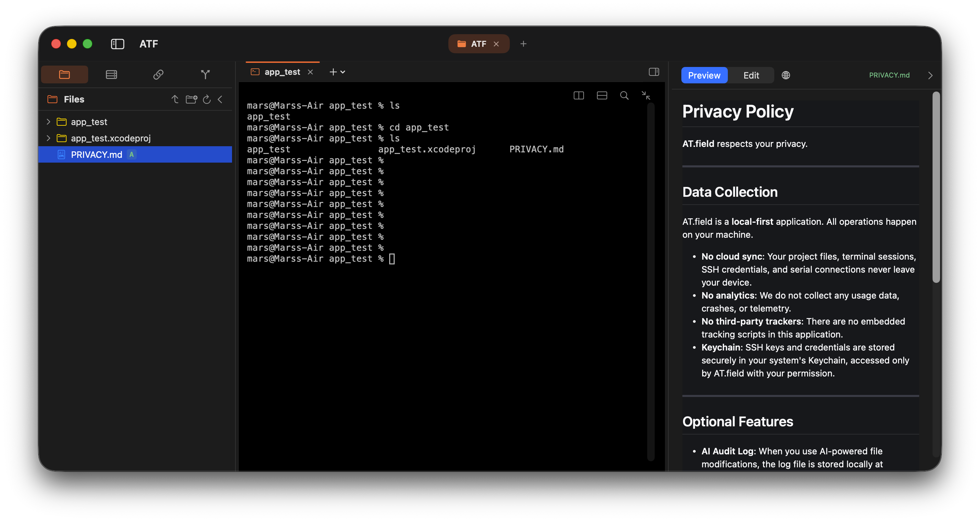Open the new tab dropdown arrow
Viewport: 980px width, 522px height.
[343, 72]
